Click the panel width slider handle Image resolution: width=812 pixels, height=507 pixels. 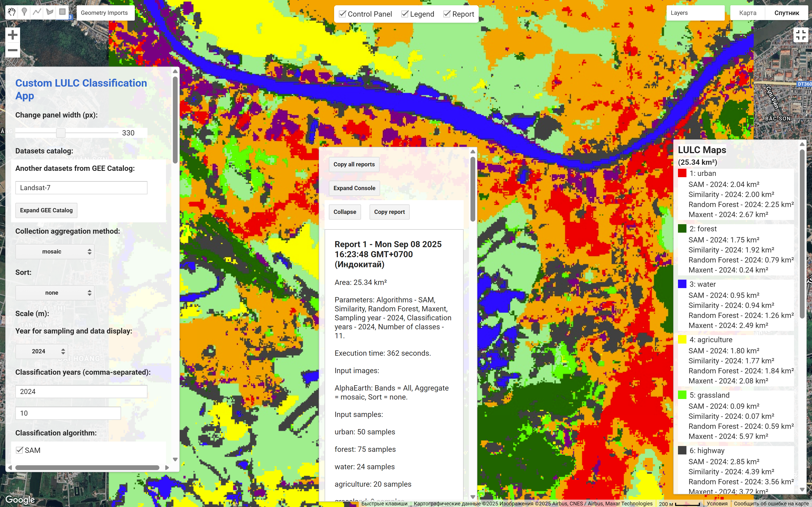[x=61, y=133]
